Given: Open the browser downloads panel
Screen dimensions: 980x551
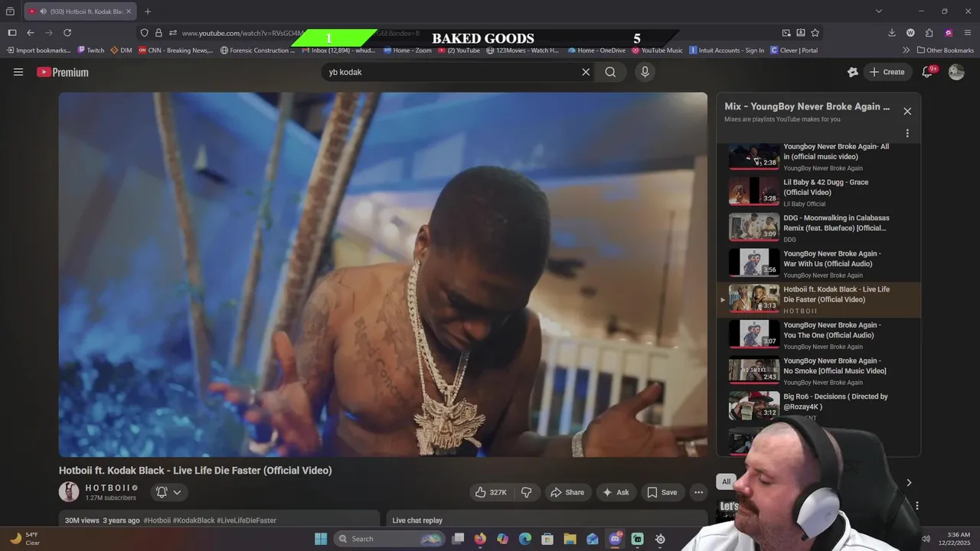Looking at the screenshot, I should click(892, 33).
